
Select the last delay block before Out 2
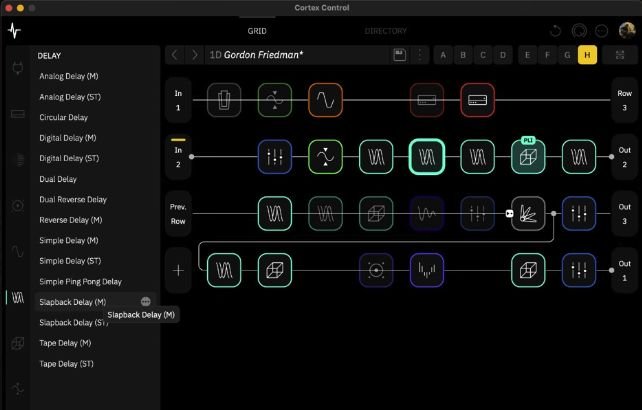click(579, 157)
